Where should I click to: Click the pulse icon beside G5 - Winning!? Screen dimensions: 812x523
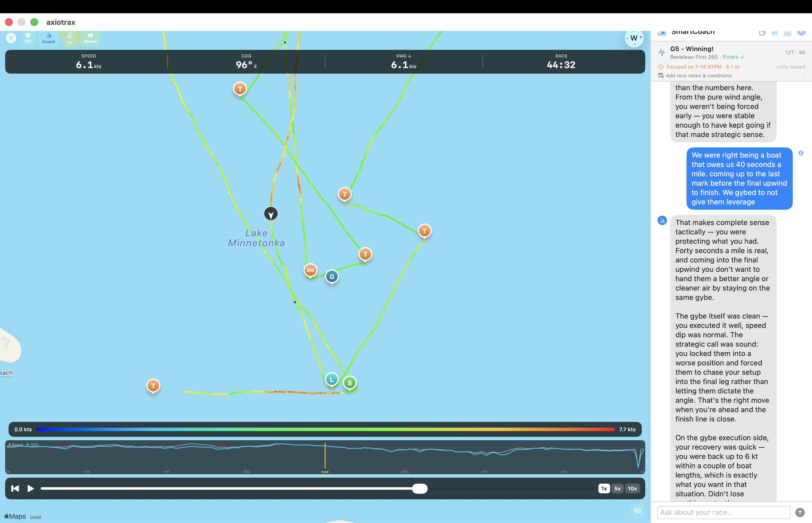click(x=661, y=52)
